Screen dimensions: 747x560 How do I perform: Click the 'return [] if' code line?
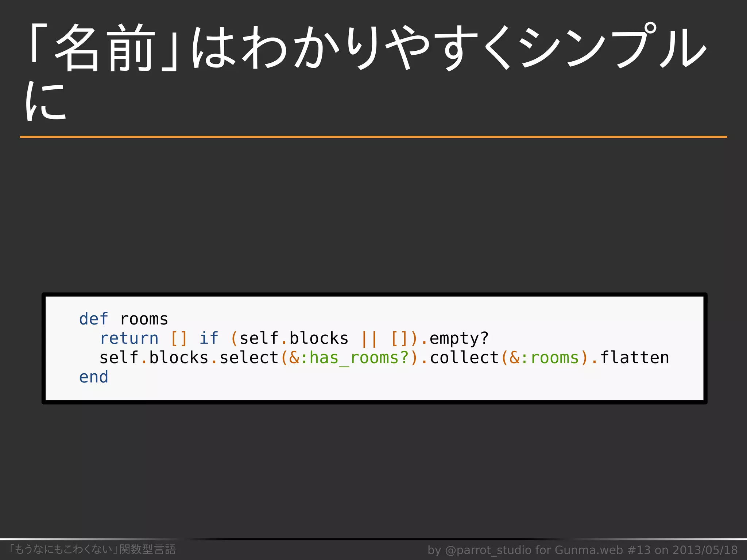(x=294, y=338)
